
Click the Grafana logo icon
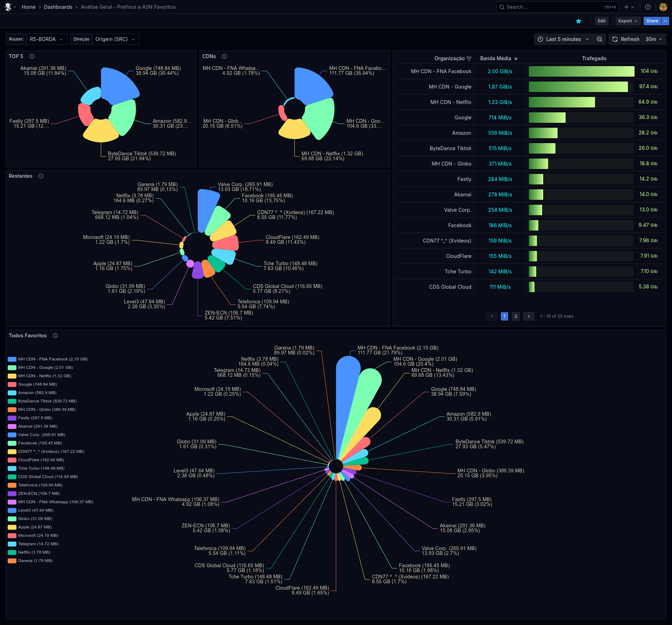click(x=8, y=7)
